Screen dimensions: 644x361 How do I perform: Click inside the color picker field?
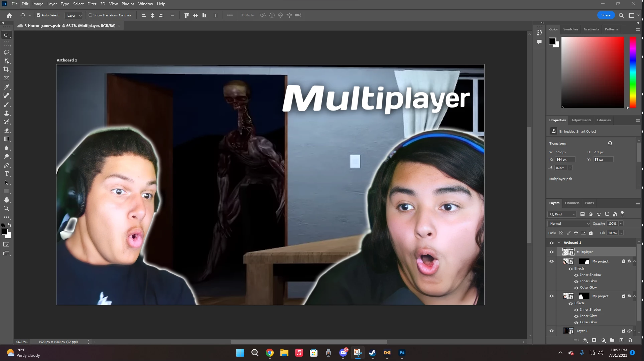pos(592,72)
